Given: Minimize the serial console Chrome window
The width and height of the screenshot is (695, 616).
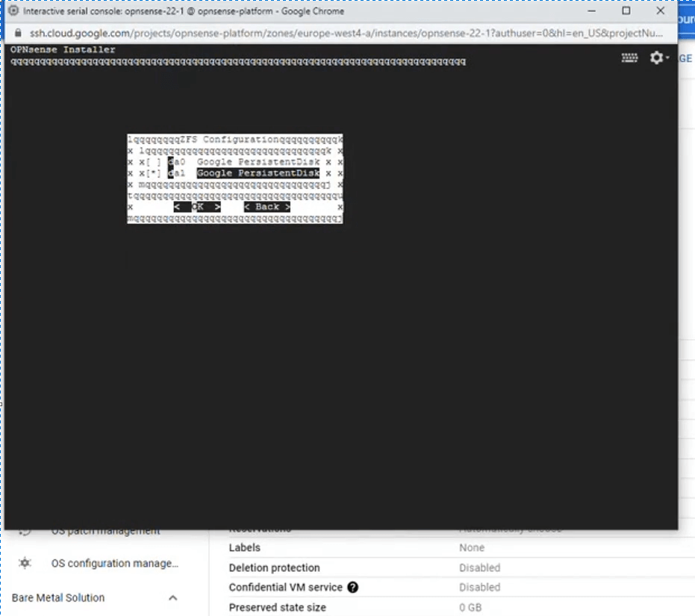Looking at the screenshot, I should pos(592,10).
